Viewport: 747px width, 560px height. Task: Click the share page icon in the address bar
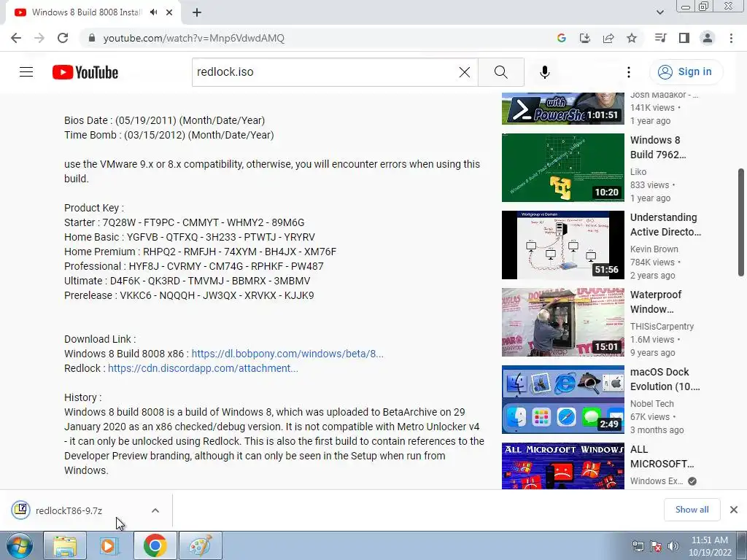(608, 38)
